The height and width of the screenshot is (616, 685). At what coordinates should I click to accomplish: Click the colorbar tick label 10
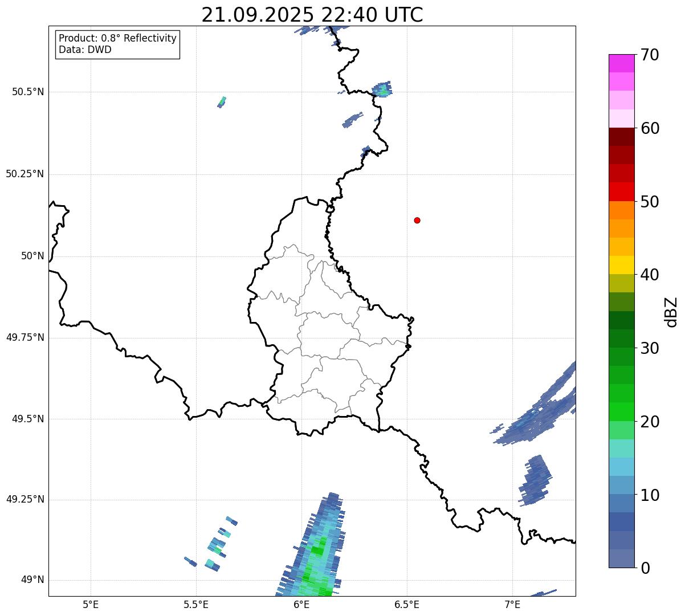[x=650, y=495]
